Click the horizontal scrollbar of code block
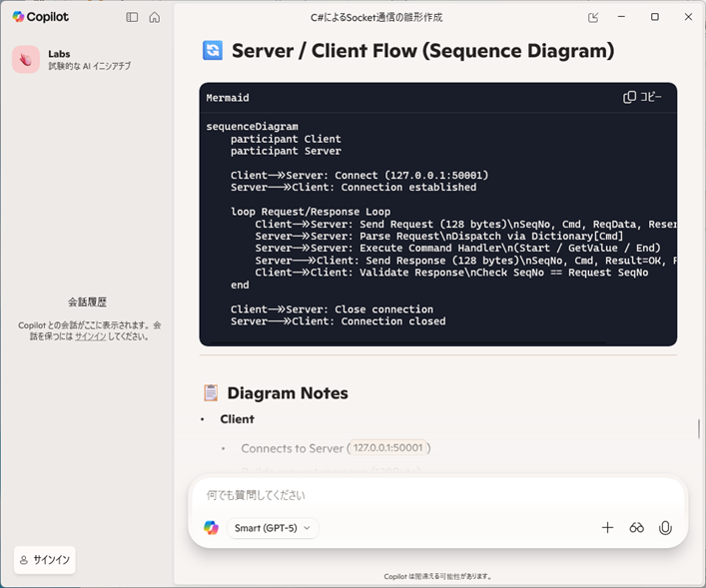Viewport: 706px width, 588px height. tap(407, 343)
